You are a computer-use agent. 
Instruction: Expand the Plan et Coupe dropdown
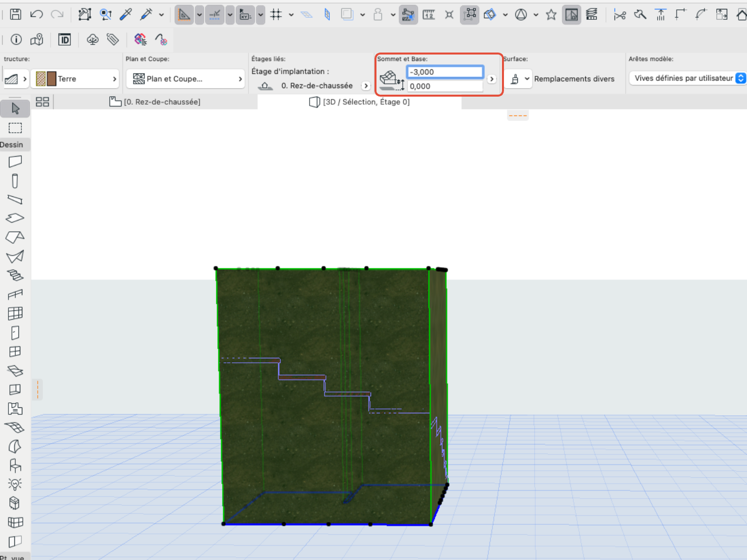click(x=186, y=79)
